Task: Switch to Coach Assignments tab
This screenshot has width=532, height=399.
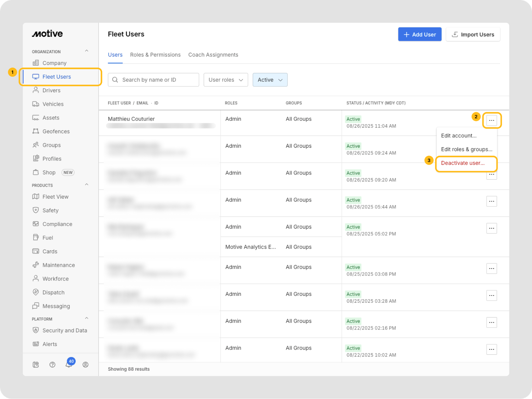Action: click(213, 55)
